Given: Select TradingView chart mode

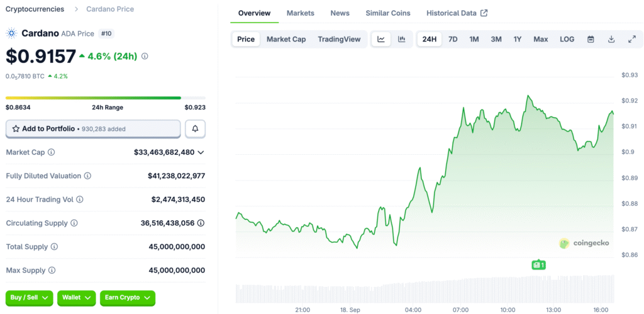Looking at the screenshot, I should tap(339, 40).
